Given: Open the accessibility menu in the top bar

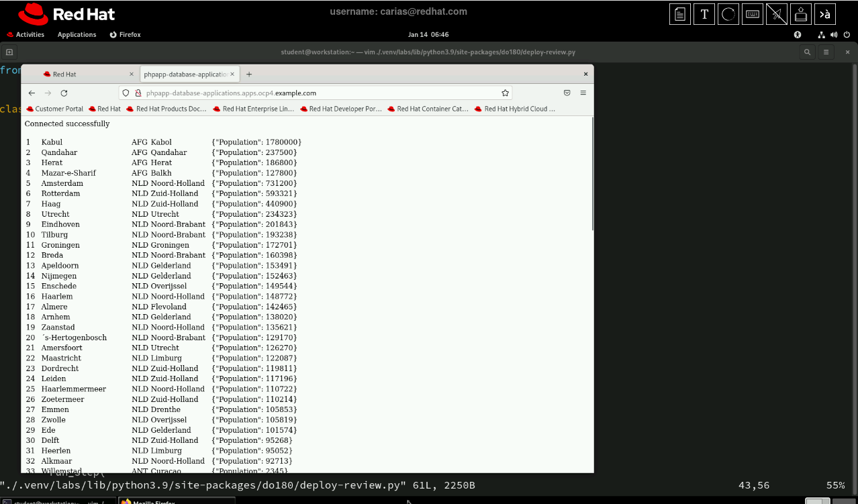Looking at the screenshot, I should coord(798,35).
